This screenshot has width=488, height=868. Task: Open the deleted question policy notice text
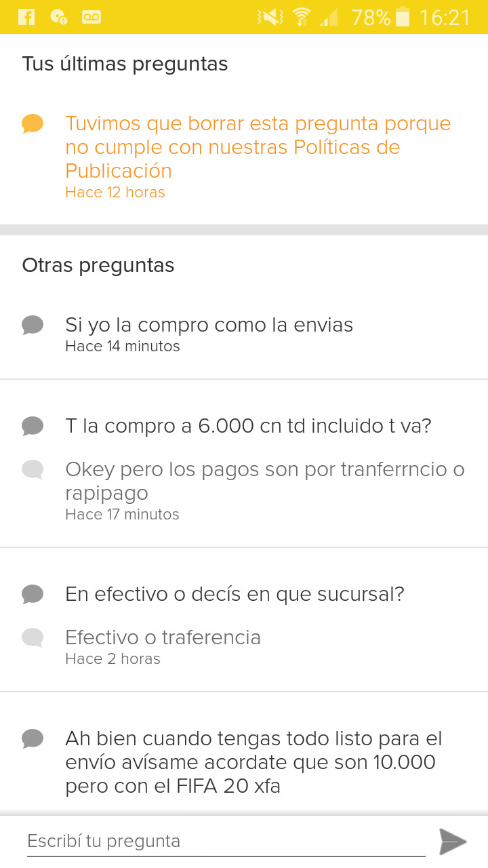258,147
